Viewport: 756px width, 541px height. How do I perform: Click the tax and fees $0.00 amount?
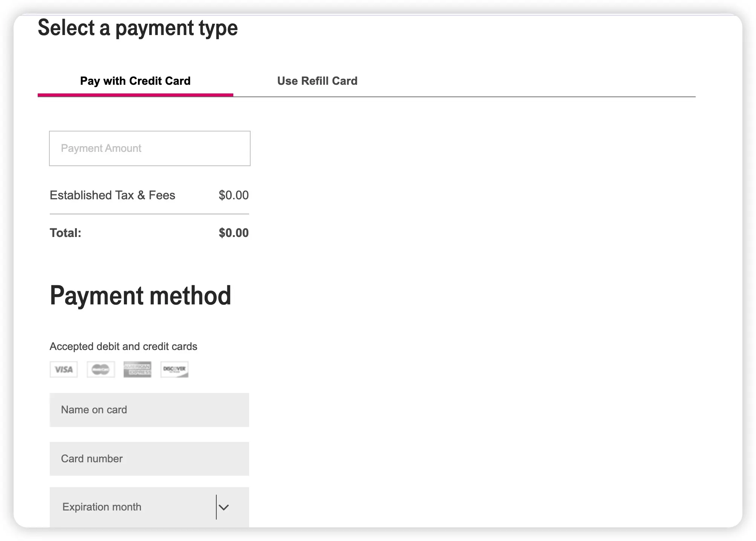coord(234,195)
